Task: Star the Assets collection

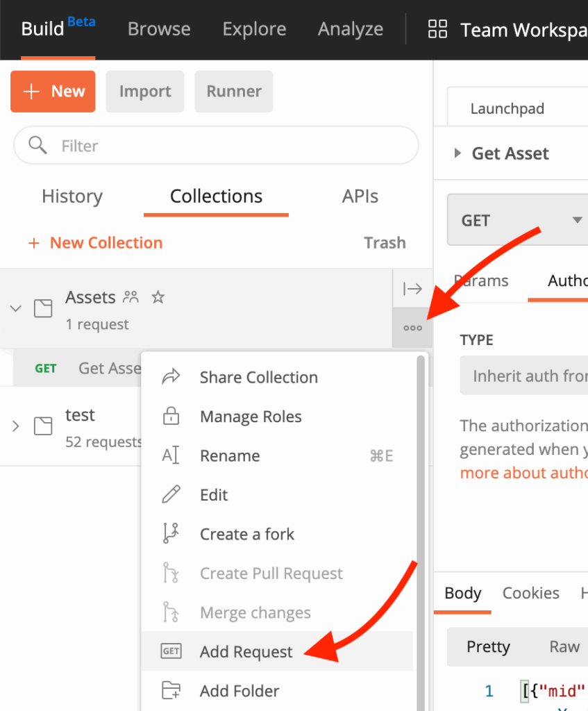Action: pyautogui.click(x=158, y=297)
